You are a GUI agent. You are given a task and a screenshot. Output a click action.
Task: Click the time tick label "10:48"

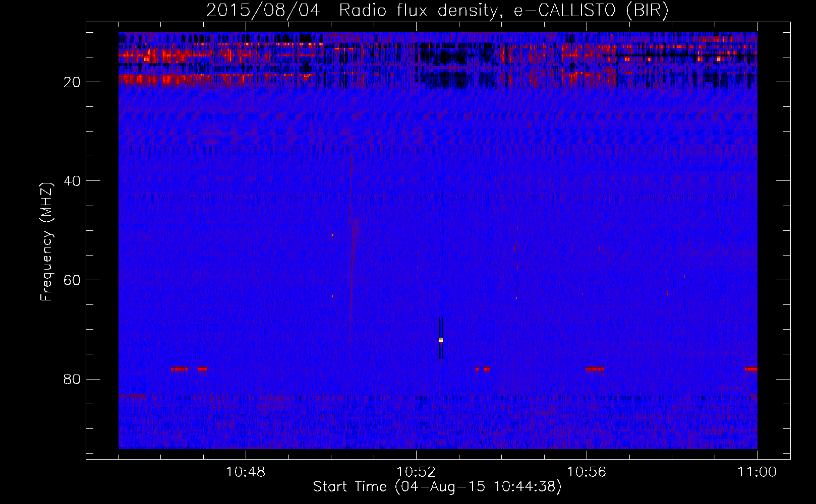[246, 472]
